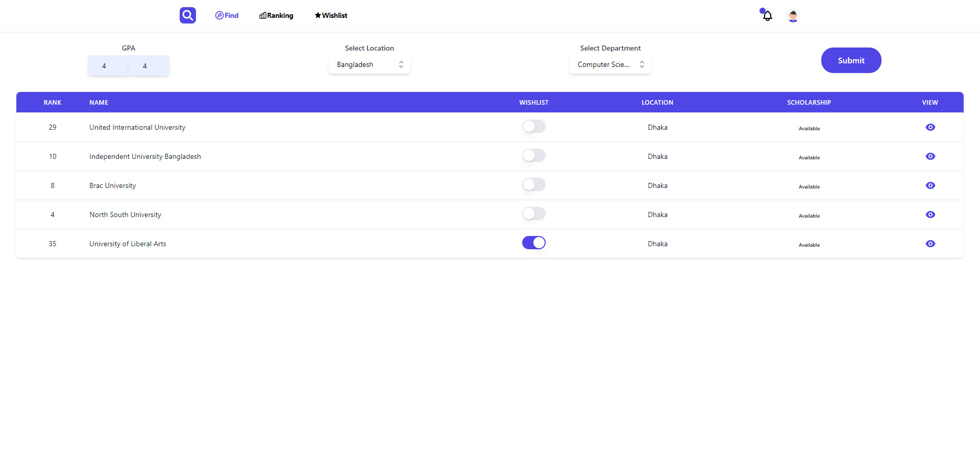View University of Liberal Arts eye icon
The height and width of the screenshot is (473, 980).
930,244
